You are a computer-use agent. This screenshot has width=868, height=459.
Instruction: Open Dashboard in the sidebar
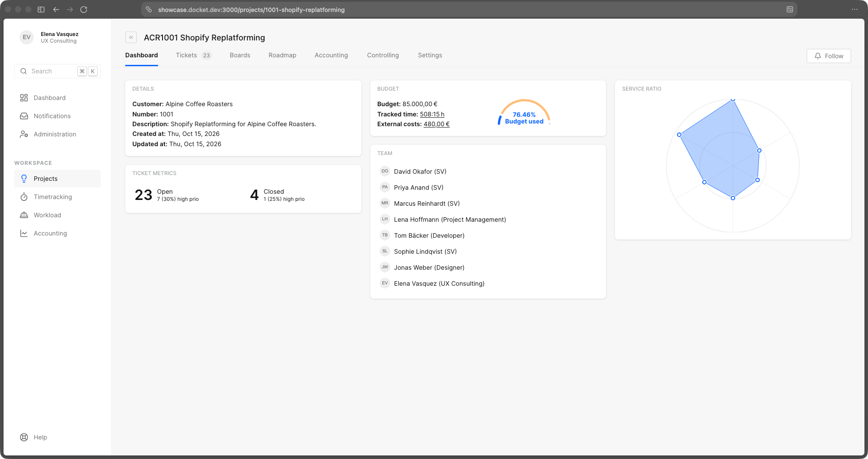coord(57,98)
